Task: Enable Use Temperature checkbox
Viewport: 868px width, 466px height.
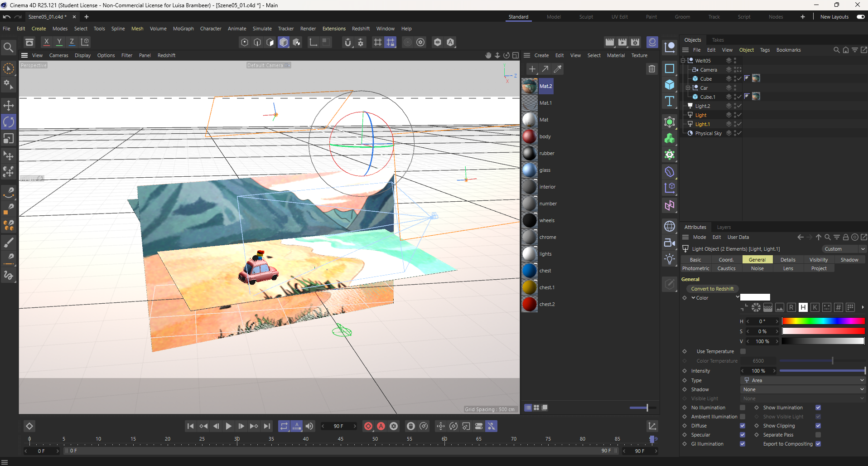Action: [743, 351]
